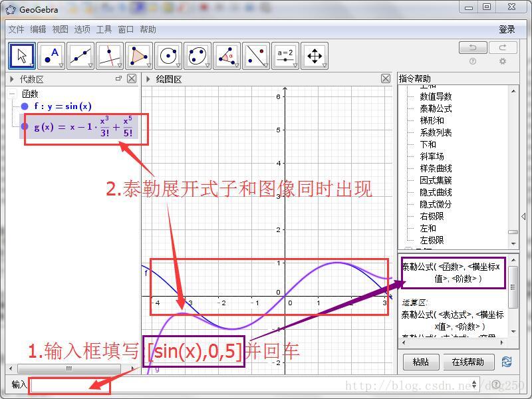This screenshot has height=399, width=532.
Task: Open Move tool dropdown arrow
Action: (31, 65)
